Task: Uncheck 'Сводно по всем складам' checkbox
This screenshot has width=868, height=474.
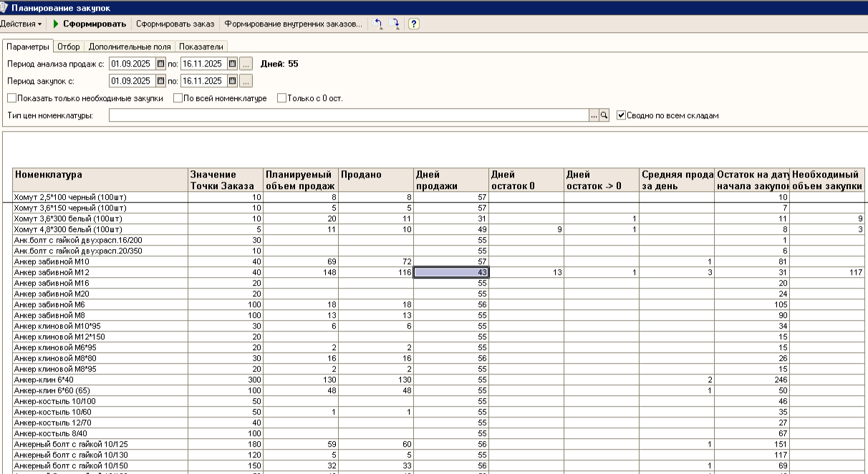Action: (x=621, y=115)
